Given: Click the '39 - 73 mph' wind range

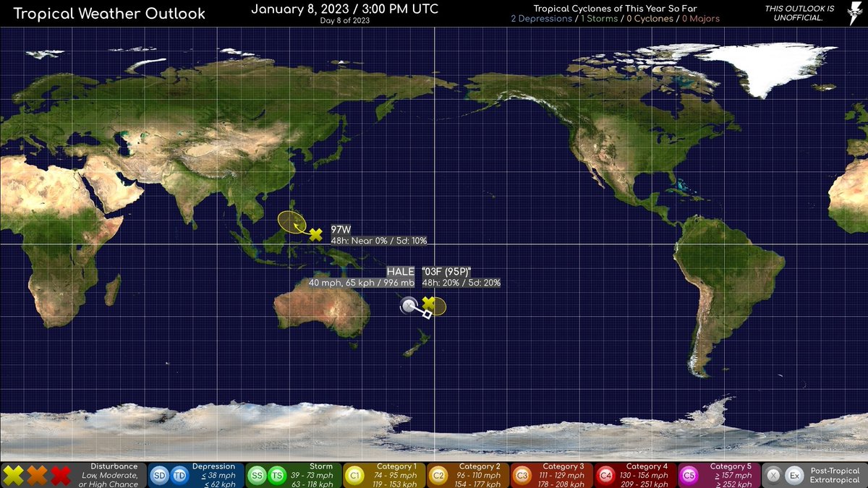Looking at the screenshot, I should pyautogui.click(x=312, y=476).
